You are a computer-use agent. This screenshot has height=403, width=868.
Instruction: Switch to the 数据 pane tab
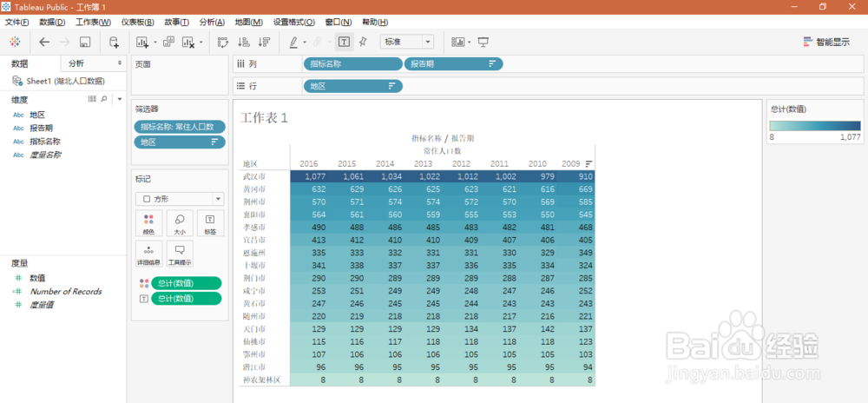pos(20,63)
